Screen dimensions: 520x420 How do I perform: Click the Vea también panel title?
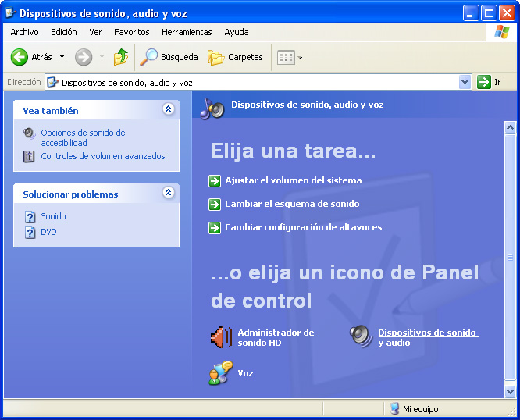point(51,111)
